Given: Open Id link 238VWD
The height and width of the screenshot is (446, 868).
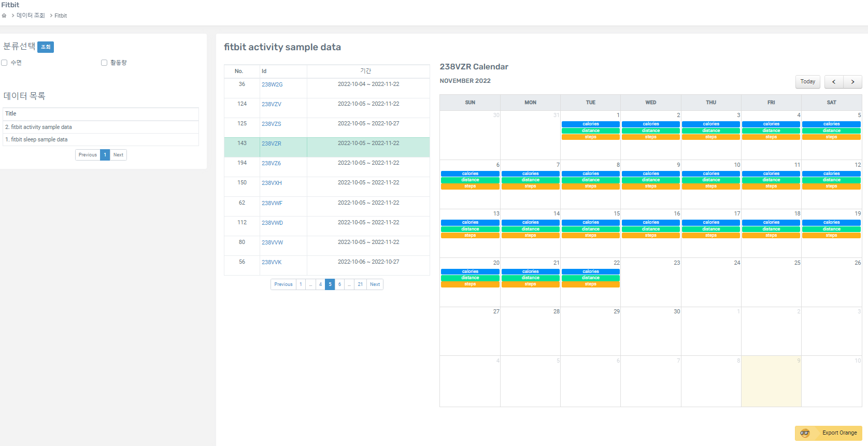Looking at the screenshot, I should [x=272, y=223].
